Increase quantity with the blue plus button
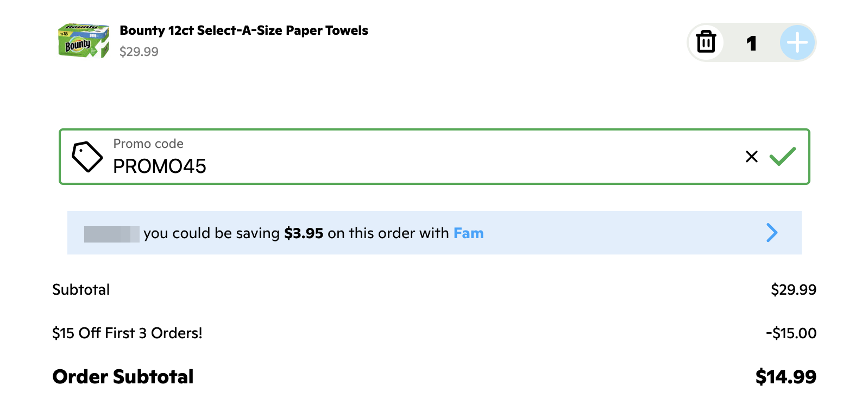The height and width of the screenshot is (410, 868). click(x=797, y=42)
